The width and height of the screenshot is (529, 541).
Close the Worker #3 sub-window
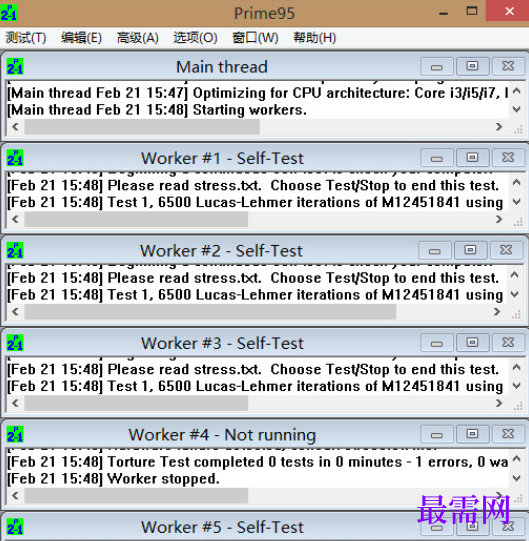pos(508,343)
